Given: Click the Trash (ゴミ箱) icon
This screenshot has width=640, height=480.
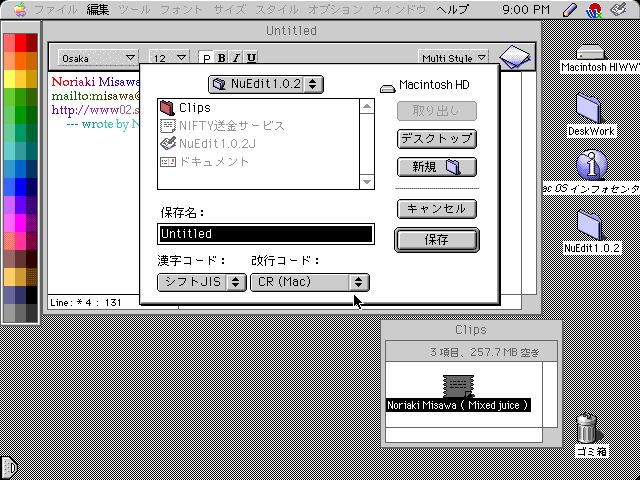Looking at the screenshot, I should pos(587,428).
